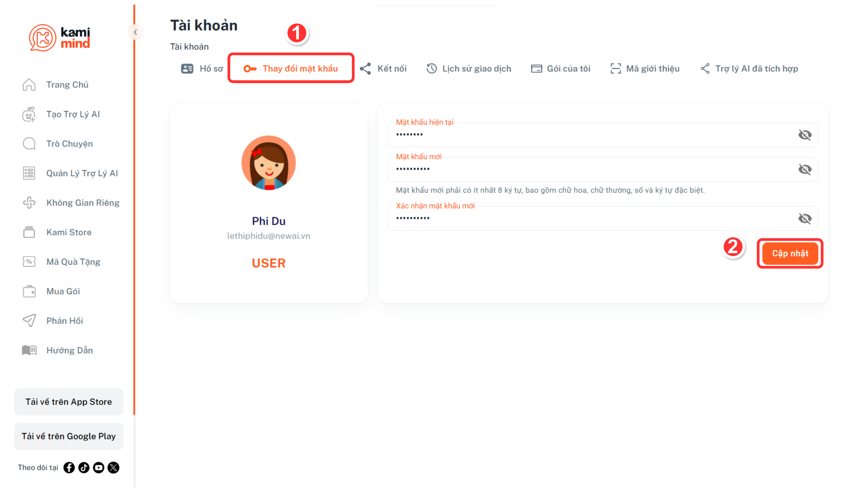The width and height of the screenshot is (868, 492).
Task: Click the Kami Store sidebar icon
Action: [29, 232]
